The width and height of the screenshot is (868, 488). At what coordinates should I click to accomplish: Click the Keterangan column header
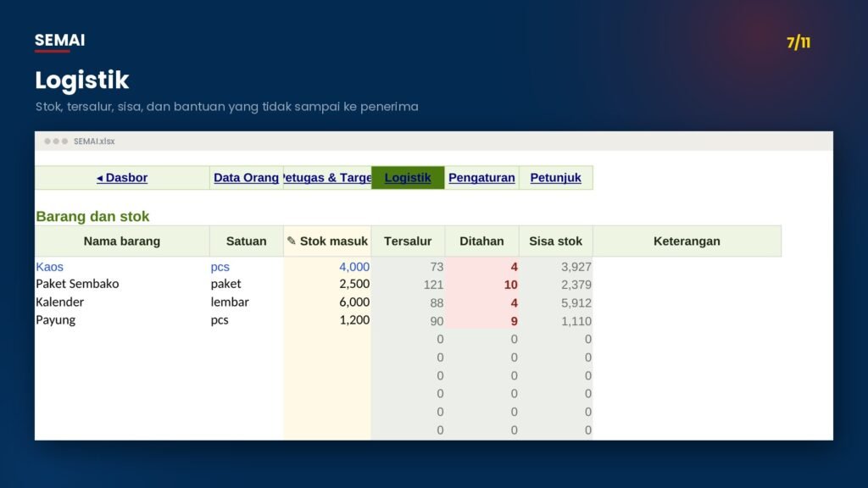(x=687, y=241)
